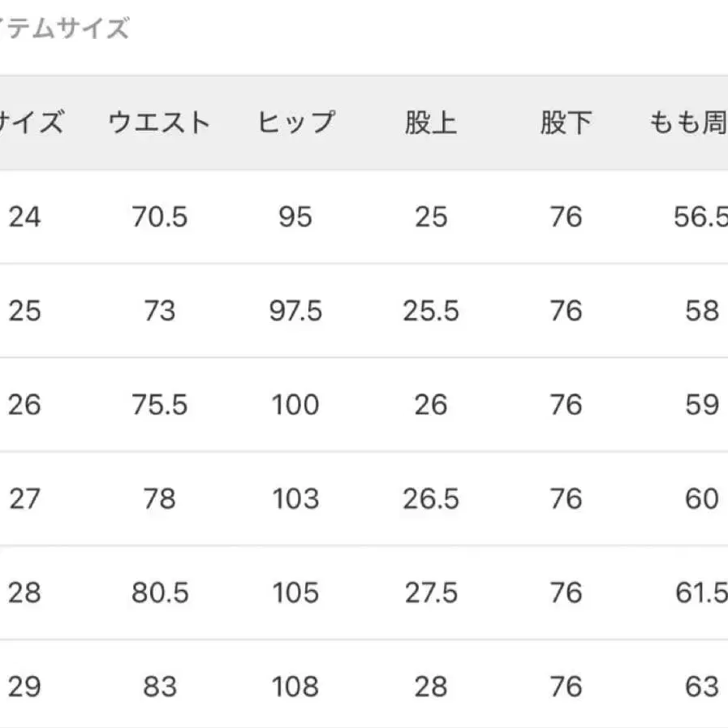Viewport: 728px width, 728px height.
Task: Click the 股下 column header
Action: click(566, 123)
